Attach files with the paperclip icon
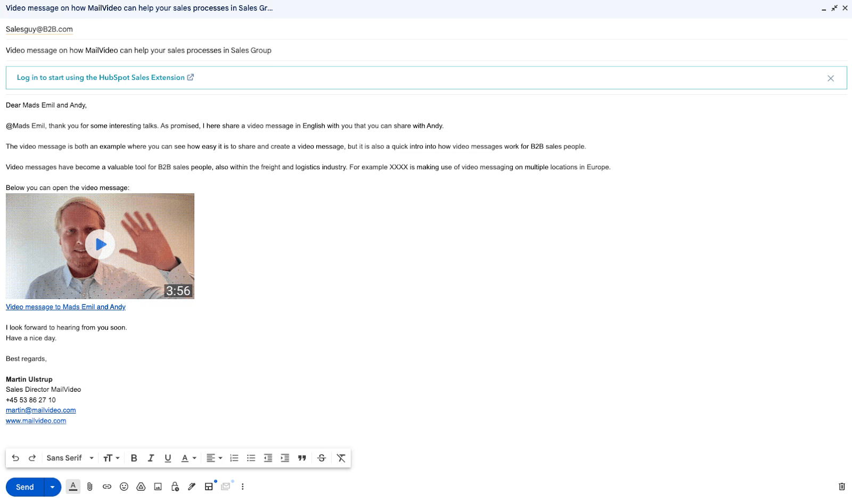This screenshot has width=852, height=504. click(90, 486)
